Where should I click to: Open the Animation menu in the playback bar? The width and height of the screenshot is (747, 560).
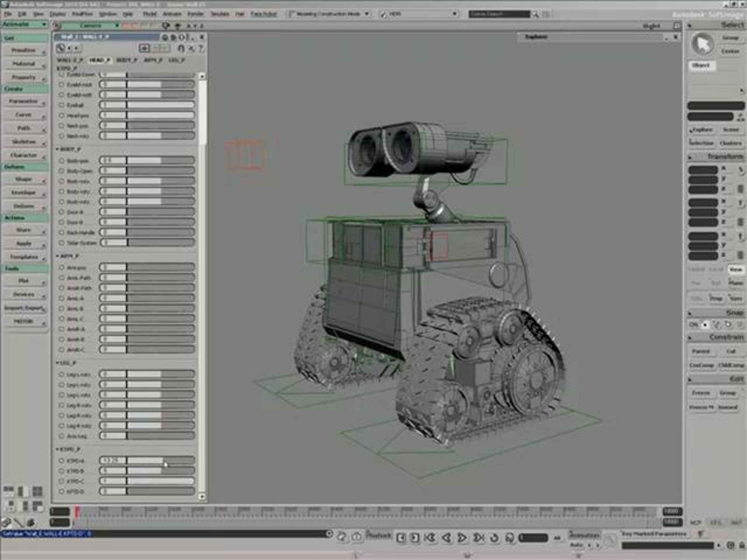(x=584, y=535)
